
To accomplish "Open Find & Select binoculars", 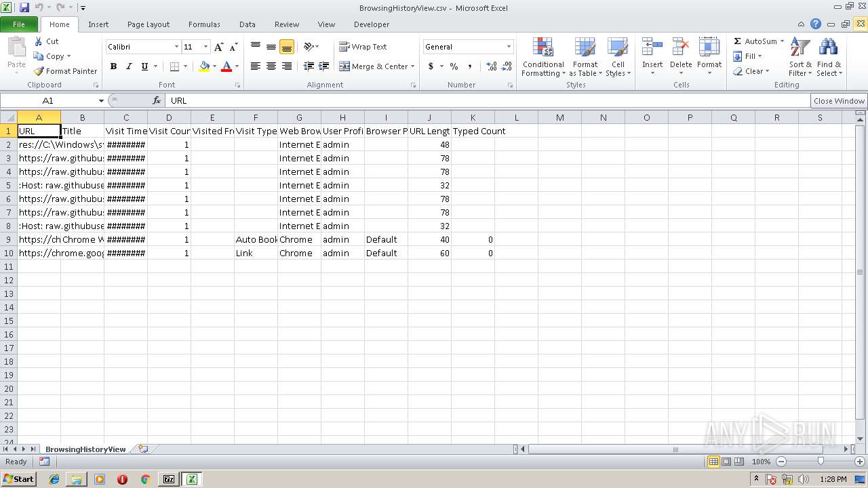I will (829, 58).
